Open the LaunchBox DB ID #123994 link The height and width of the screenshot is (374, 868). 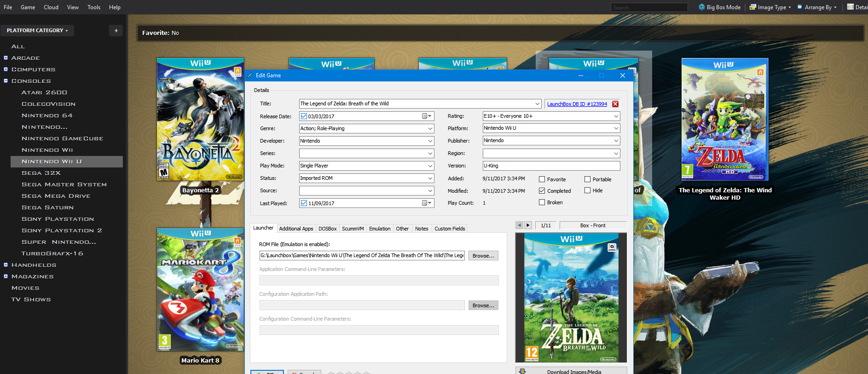pos(577,104)
